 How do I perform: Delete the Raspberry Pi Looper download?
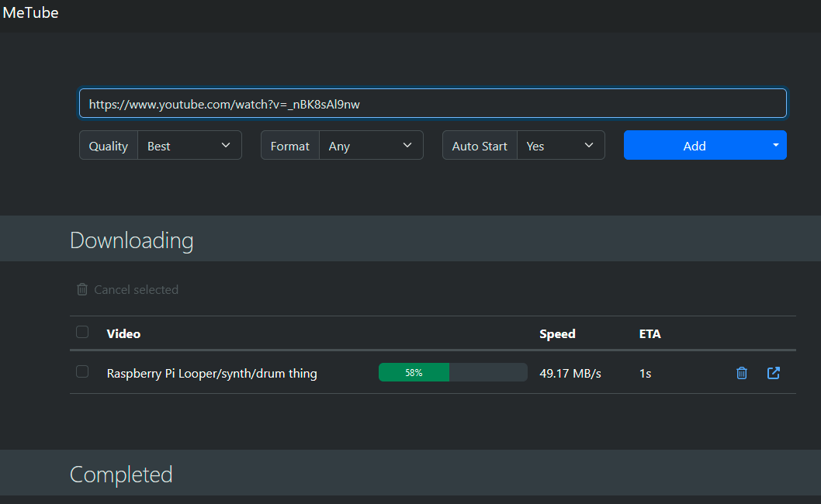tap(741, 373)
